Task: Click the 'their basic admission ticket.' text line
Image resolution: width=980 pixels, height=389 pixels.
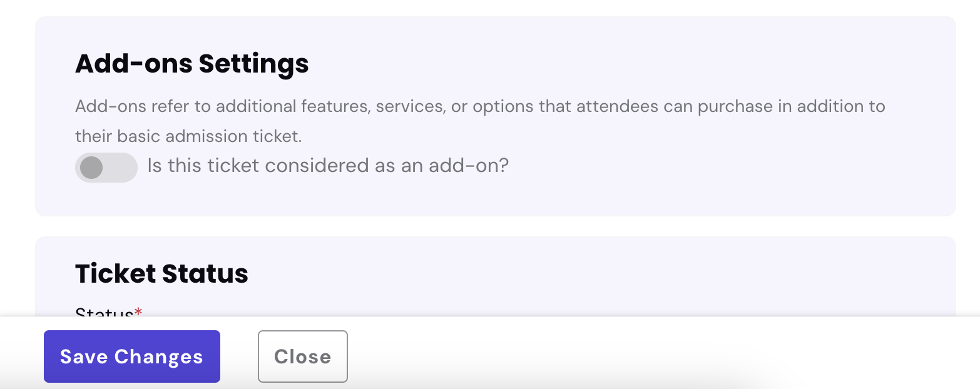Action: click(x=188, y=136)
